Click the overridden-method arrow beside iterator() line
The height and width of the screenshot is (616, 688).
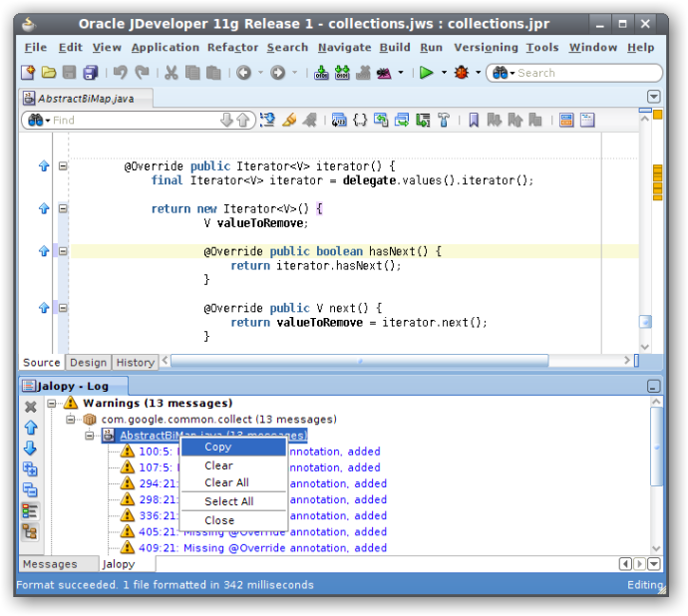pyautogui.click(x=44, y=165)
